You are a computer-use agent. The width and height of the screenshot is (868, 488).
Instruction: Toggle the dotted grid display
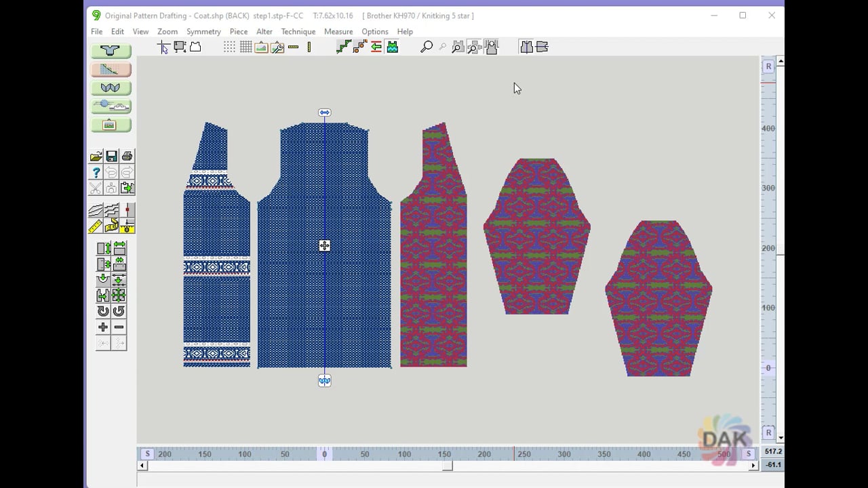tap(229, 47)
